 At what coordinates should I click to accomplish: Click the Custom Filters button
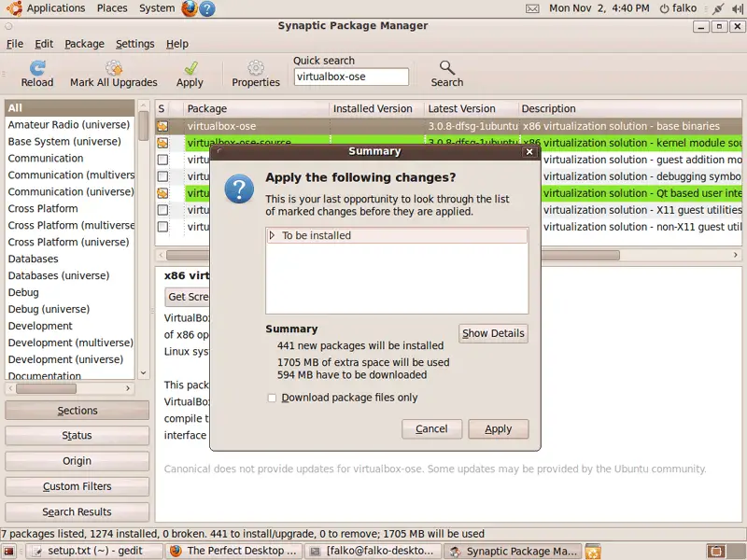[x=77, y=486]
